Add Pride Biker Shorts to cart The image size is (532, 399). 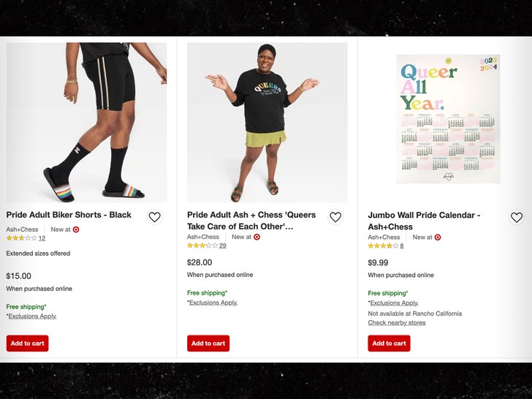28,343
